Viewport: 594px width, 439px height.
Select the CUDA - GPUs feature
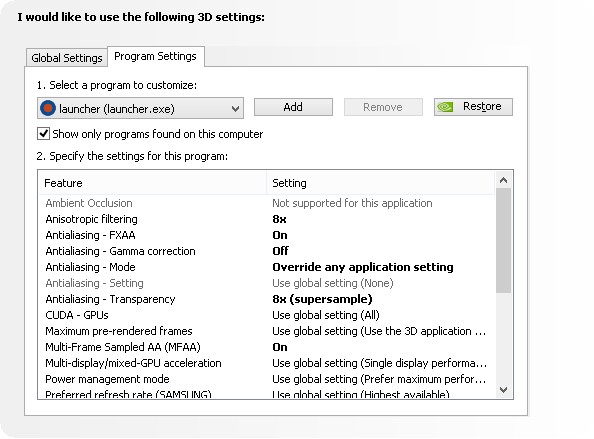[77, 315]
